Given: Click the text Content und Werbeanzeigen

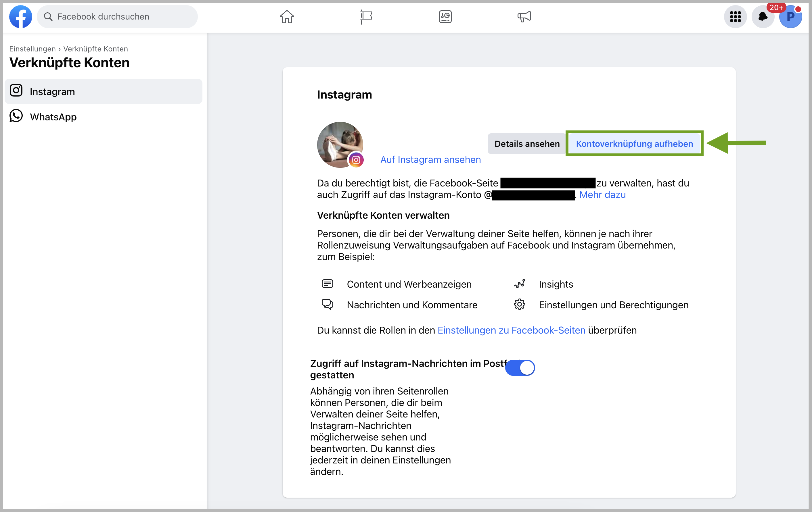Looking at the screenshot, I should click(409, 284).
